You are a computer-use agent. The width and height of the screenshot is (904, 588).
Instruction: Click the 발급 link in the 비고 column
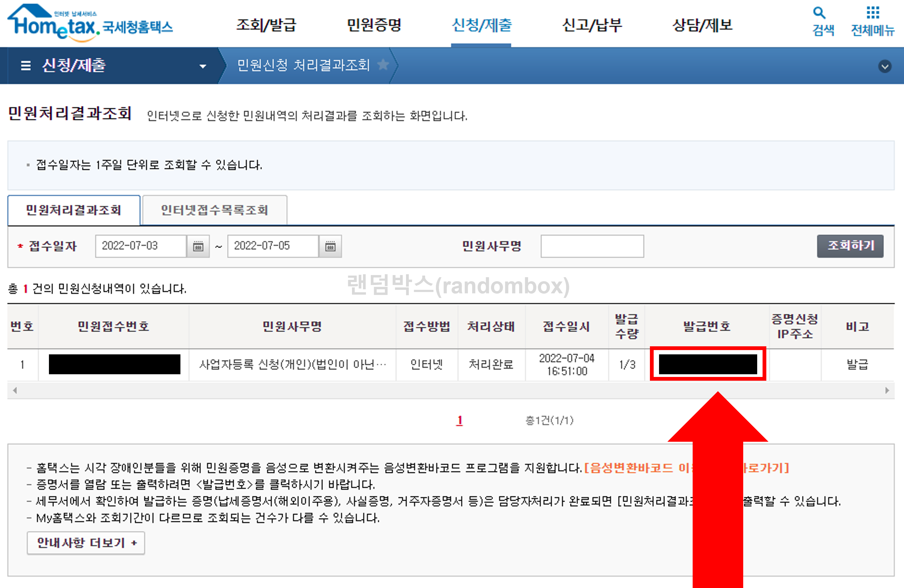pyautogui.click(x=857, y=365)
